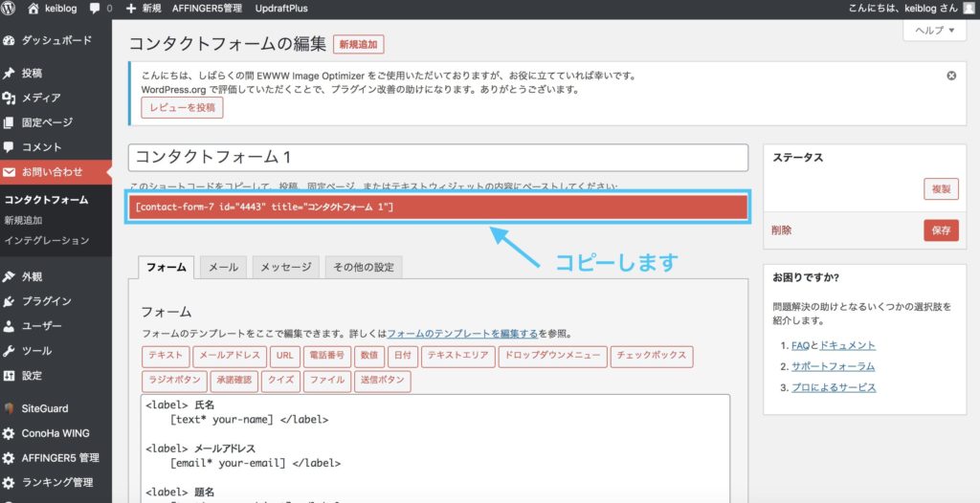
Task: Click inside the form template textarea
Action: pos(435,448)
